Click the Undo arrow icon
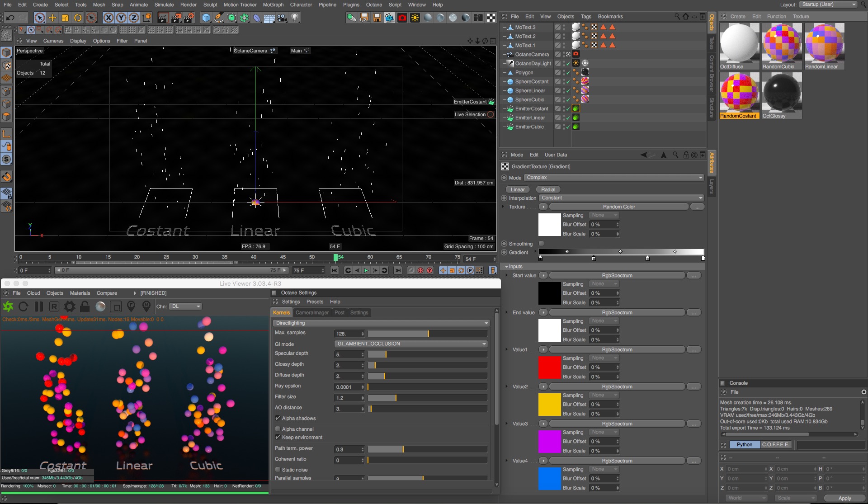 click(x=10, y=18)
